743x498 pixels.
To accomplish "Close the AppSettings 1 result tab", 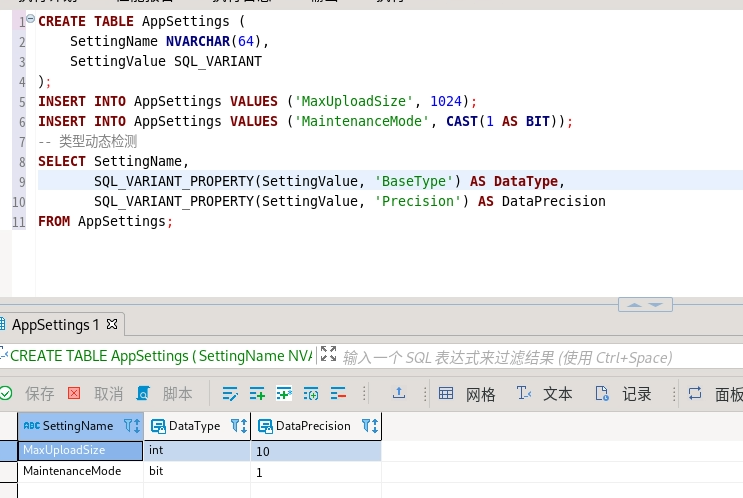I will tap(112, 325).
